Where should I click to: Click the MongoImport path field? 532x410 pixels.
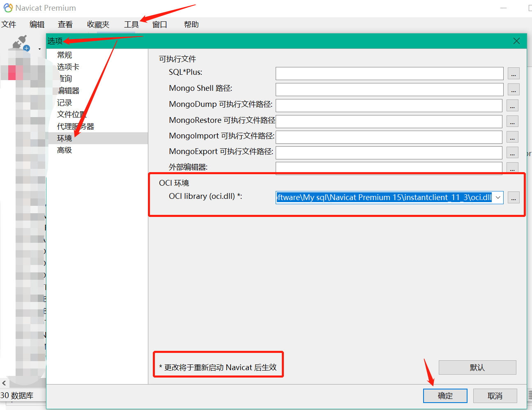click(x=389, y=137)
